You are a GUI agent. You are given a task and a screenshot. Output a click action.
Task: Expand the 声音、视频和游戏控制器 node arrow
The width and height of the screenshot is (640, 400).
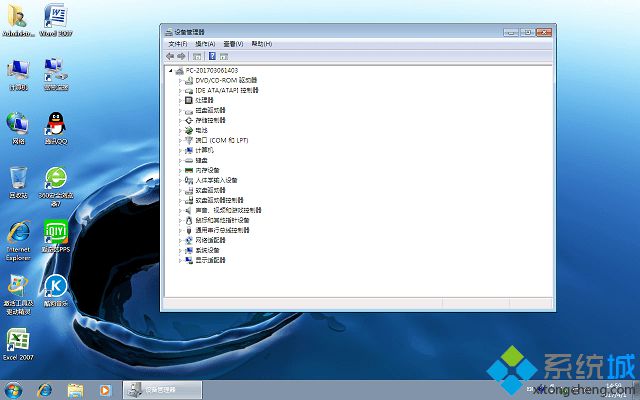180,211
